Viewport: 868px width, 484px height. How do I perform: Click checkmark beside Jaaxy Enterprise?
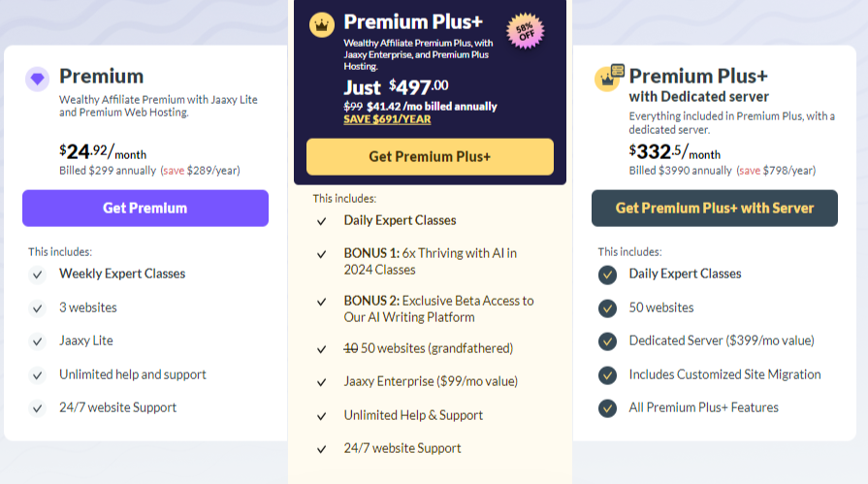[321, 382]
